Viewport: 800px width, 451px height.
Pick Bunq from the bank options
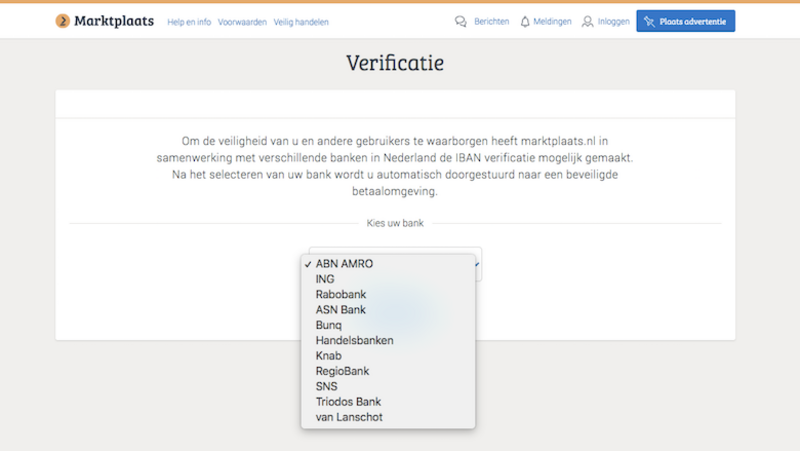[388, 325]
